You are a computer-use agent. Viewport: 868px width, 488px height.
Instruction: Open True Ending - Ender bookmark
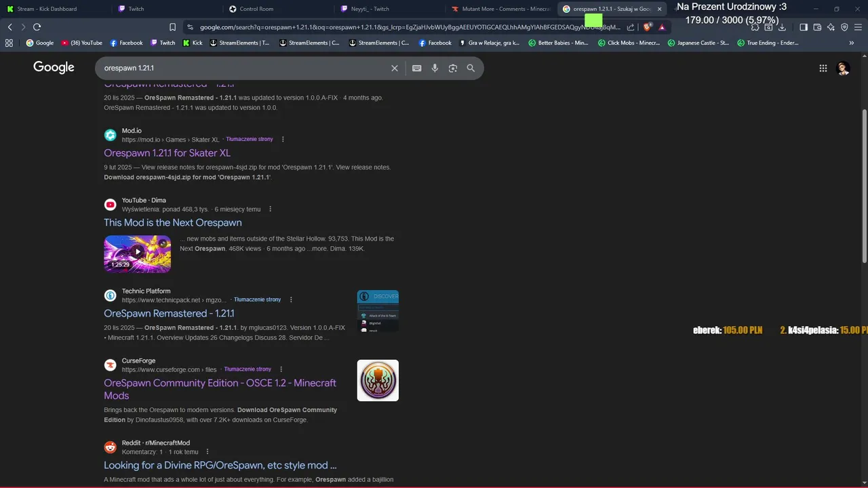(x=768, y=43)
